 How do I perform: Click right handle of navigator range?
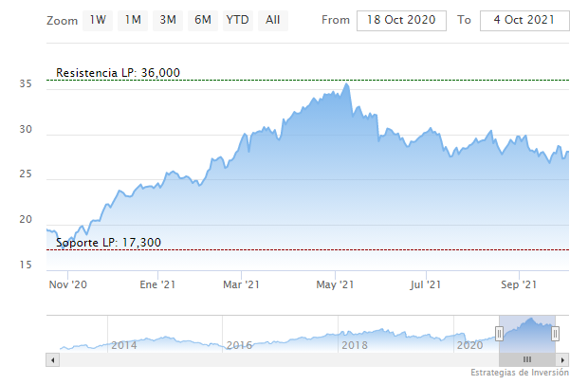pos(556,333)
